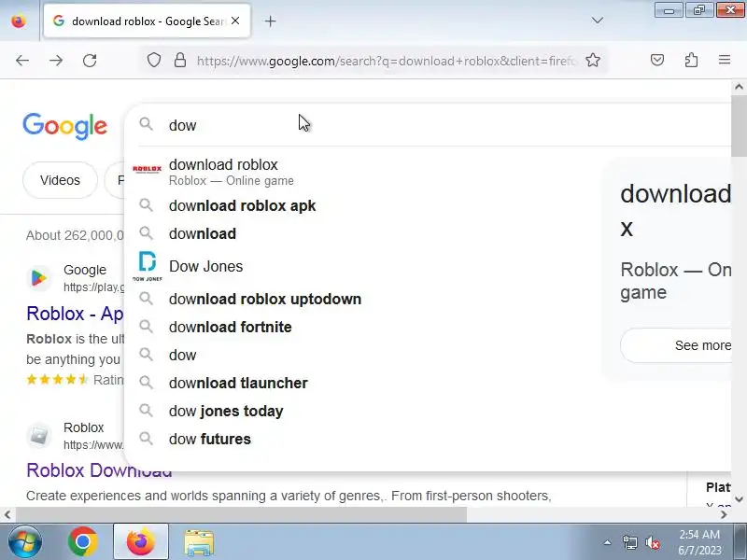This screenshot has width=747, height=560.
Task: Close the download roblox tab
Action: tap(235, 21)
